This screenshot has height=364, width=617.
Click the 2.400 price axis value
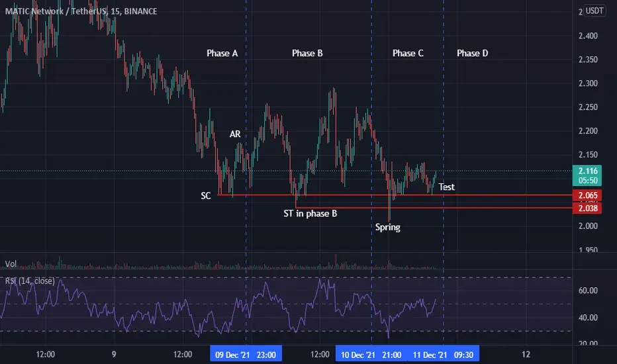click(x=588, y=36)
